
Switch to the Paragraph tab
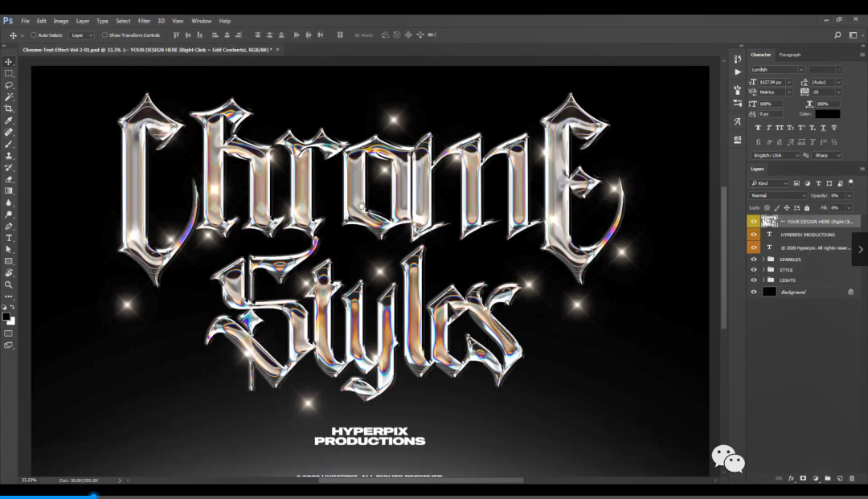pos(790,55)
